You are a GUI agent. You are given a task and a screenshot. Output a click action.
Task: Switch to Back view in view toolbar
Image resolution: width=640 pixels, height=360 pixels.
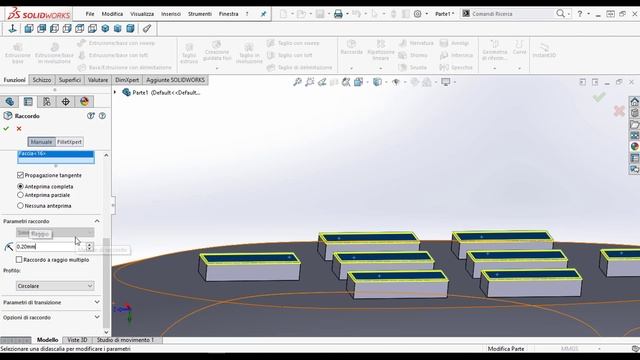42,28
